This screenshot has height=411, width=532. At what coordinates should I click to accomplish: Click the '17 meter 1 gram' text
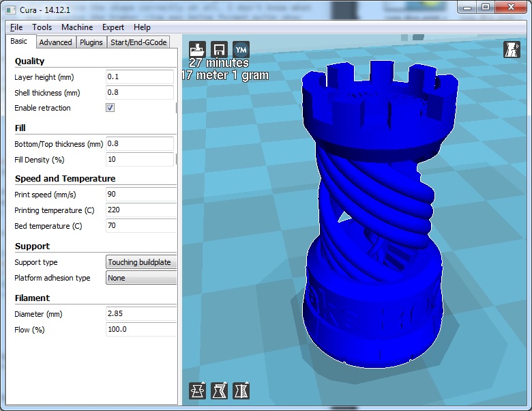(225, 75)
